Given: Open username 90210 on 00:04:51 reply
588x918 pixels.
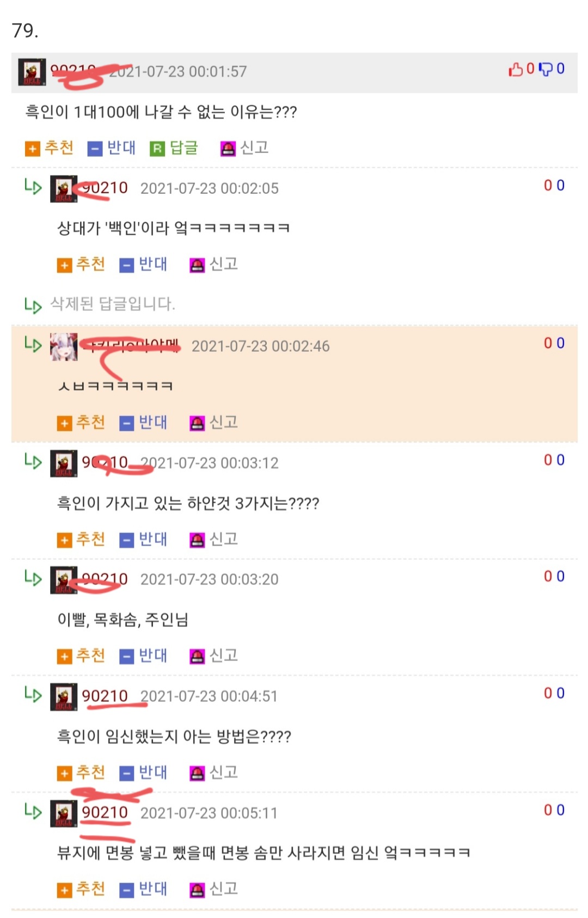Looking at the screenshot, I should point(105,696).
